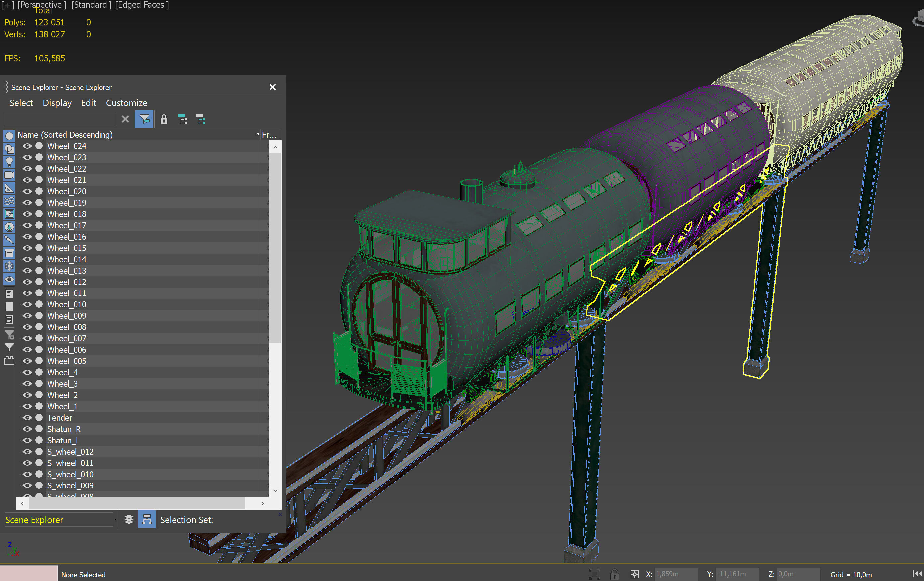Open the viewport plus [+] menu

click(x=7, y=5)
